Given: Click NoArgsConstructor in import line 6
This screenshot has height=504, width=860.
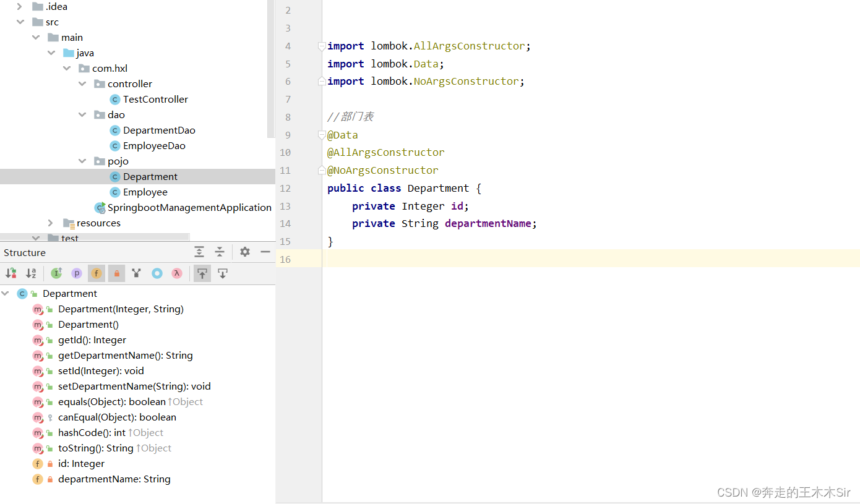Looking at the screenshot, I should click(x=466, y=81).
